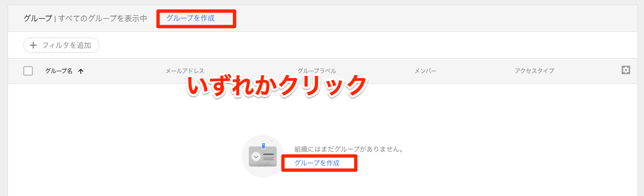Click the gray lines on the badge illustration
The width and height of the screenshot is (644, 196).
[269, 157]
